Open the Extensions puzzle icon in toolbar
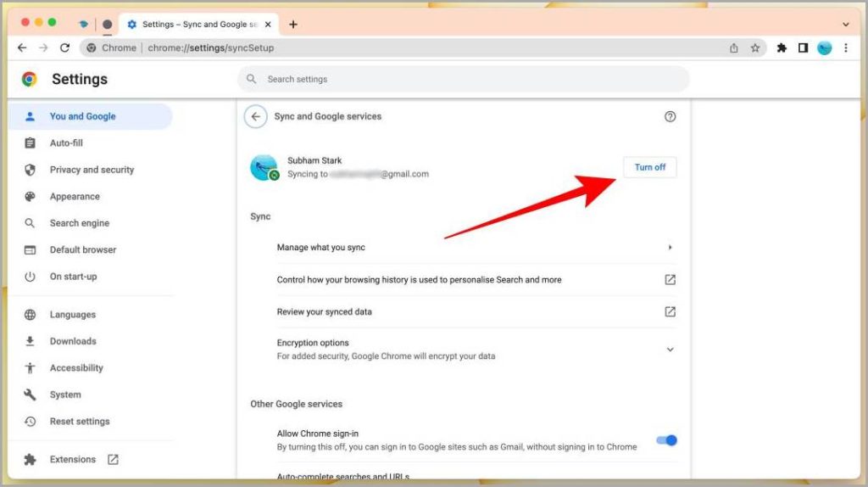This screenshot has height=487, width=868. [782, 48]
